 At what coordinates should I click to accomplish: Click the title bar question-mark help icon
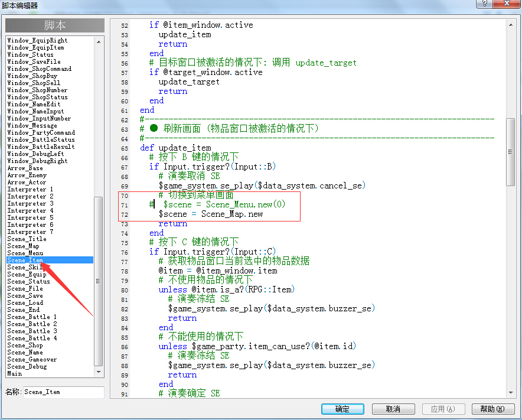(x=484, y=4)
